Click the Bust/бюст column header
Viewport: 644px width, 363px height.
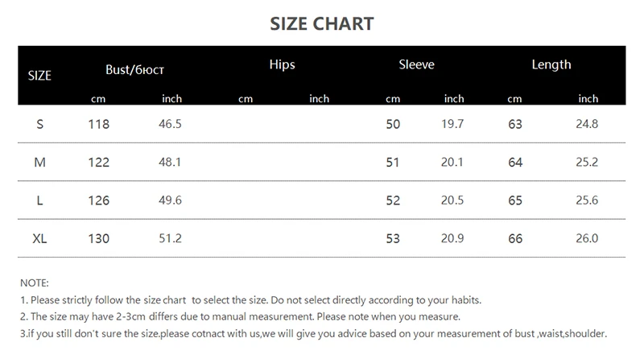point(134,70)
